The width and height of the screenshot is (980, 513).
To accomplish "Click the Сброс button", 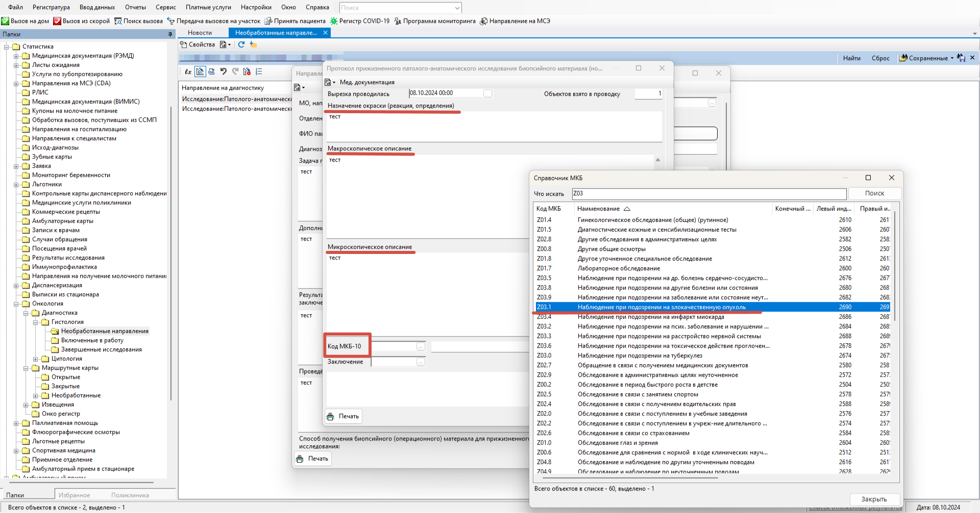I will (880, 58).
